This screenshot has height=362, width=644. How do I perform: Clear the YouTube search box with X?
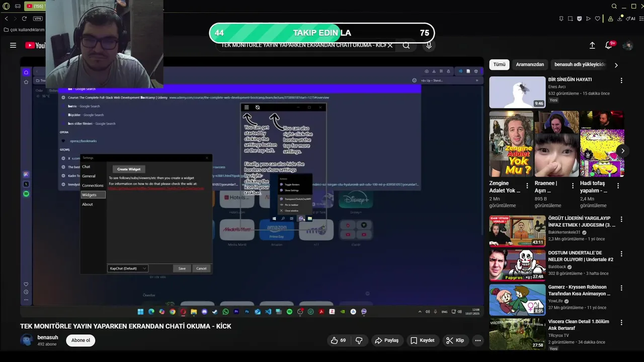click(x=390, y=45)
